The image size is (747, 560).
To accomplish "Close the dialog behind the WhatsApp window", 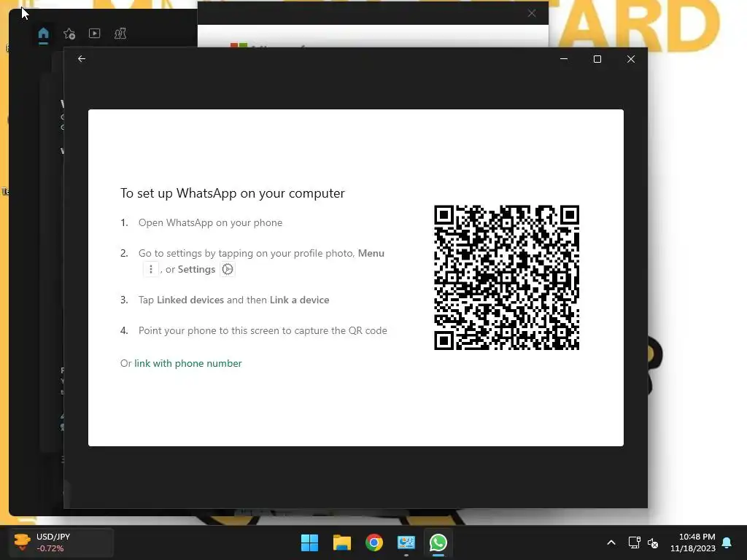I will [x=532, y=13].
